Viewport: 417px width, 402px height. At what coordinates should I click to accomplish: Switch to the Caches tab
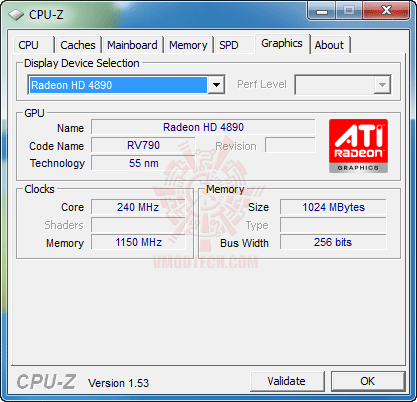coord(78,45)
